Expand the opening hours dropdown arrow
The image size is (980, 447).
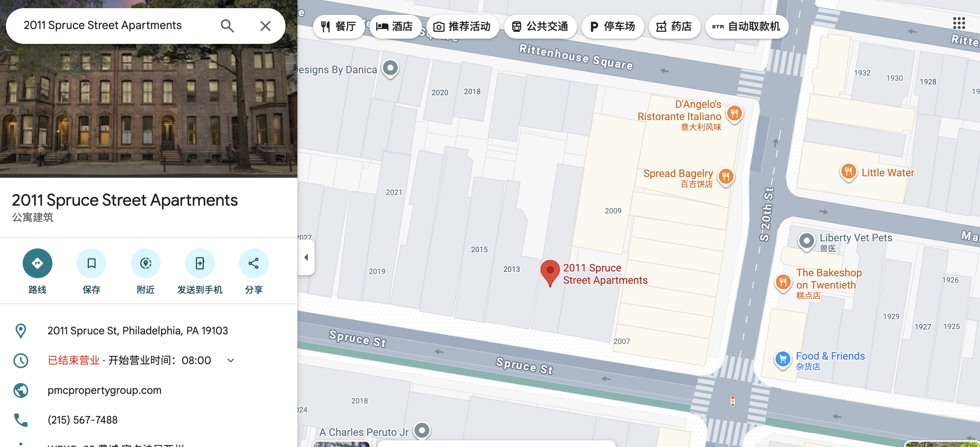[231, 360]
